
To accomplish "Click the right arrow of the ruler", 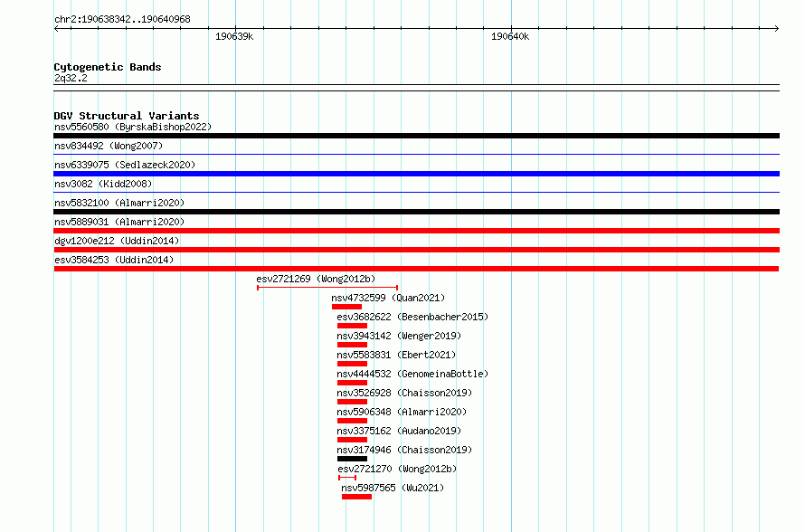I will click(776, 29).
